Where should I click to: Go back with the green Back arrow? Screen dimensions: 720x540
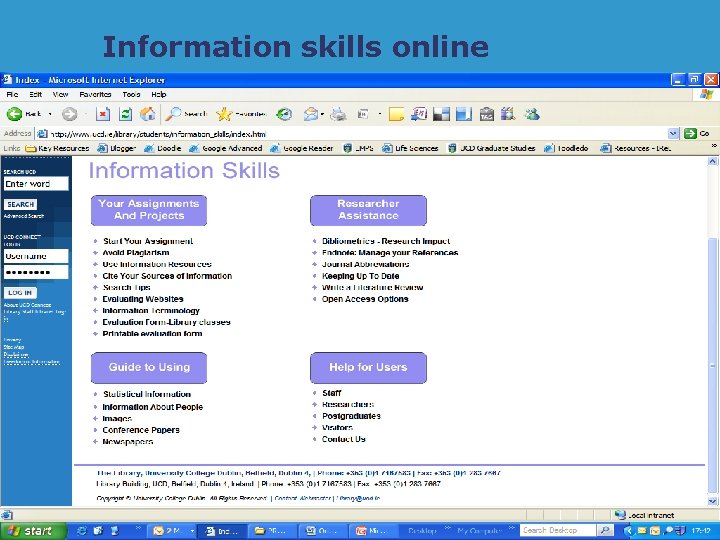(14, 114)
